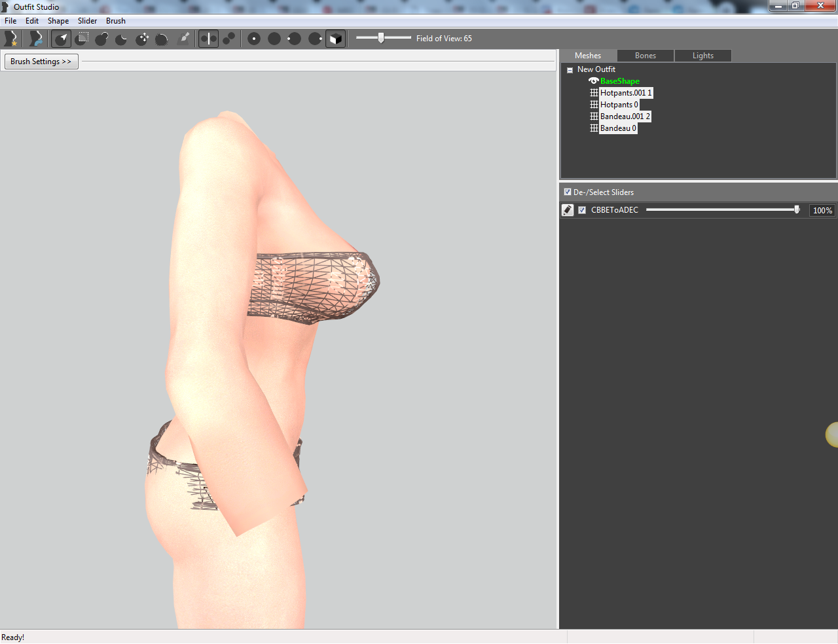This screenshot has width=838, height=644.
Task: Select the Move brush with four-way arrows
Action: point(142,39)
